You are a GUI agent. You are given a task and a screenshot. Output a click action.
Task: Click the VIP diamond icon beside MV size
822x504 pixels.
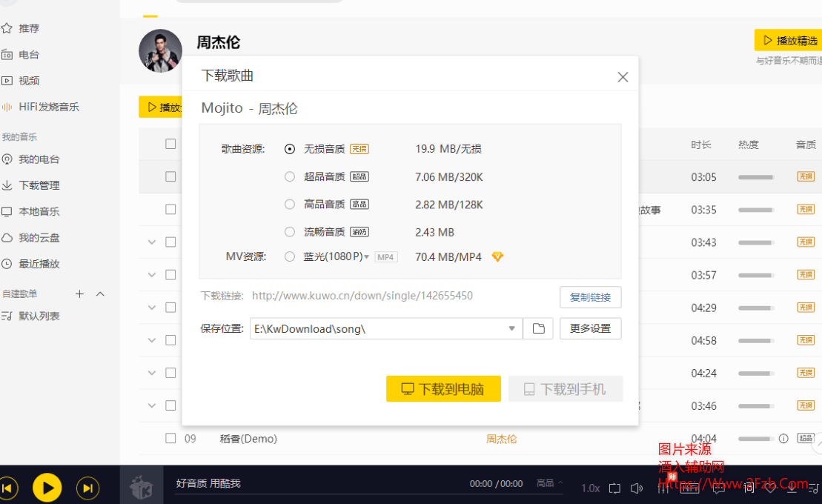click(497, 256)
